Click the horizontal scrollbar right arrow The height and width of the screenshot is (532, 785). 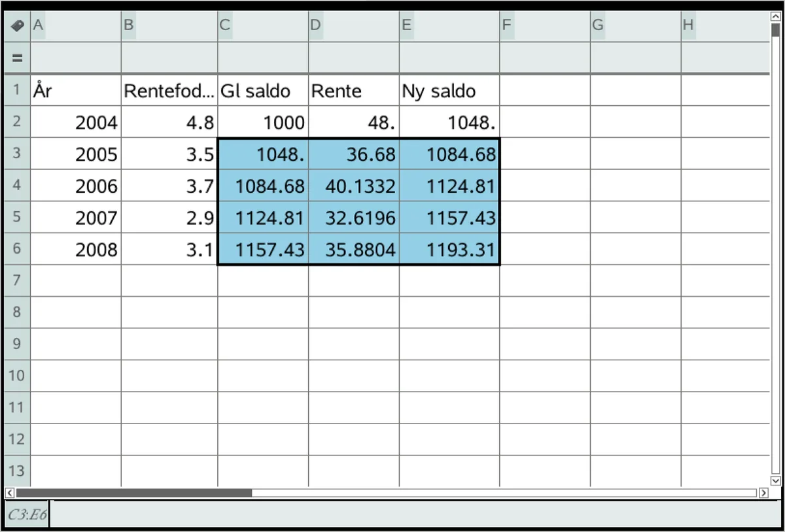pos(763,493)
